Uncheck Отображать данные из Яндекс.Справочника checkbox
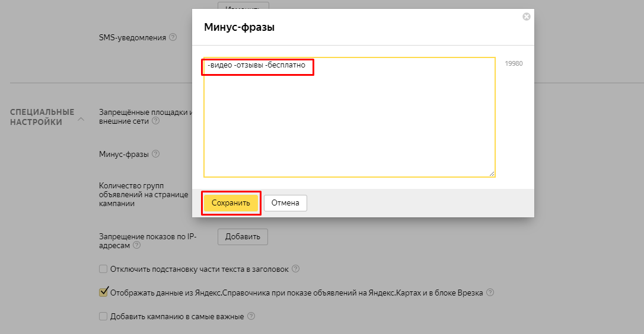The width and height of the screenshot is (644, 334). pos(103,293)
